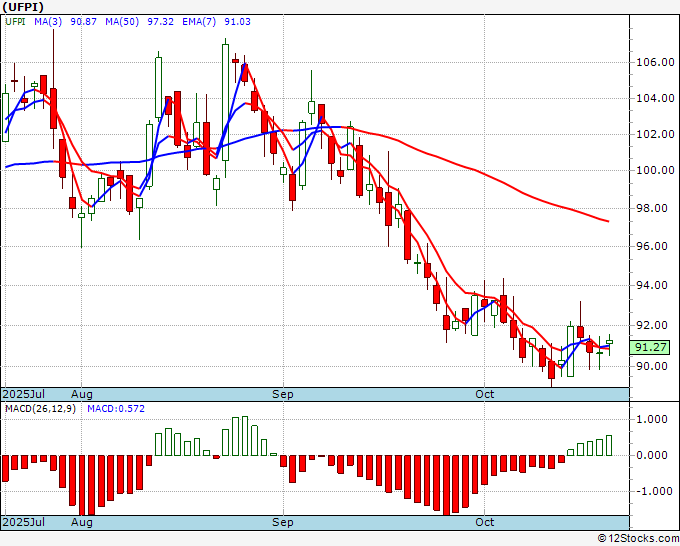Click the current price tag 91.27

point(650,347)
